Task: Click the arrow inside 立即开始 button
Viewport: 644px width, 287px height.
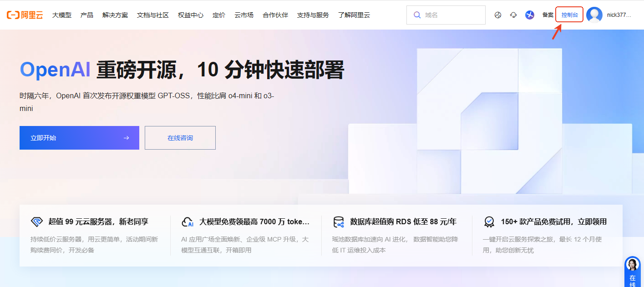Action: (127, 138)
